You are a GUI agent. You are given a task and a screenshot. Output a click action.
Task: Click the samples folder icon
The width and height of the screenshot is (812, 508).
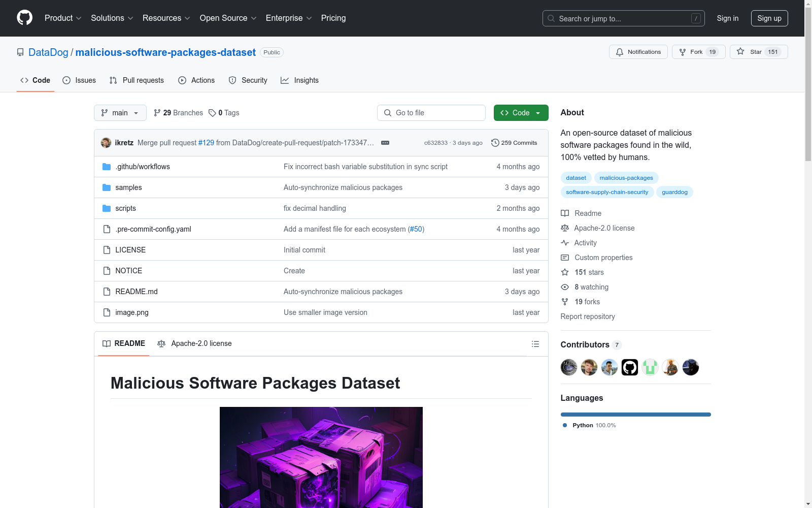click(107, 187)
